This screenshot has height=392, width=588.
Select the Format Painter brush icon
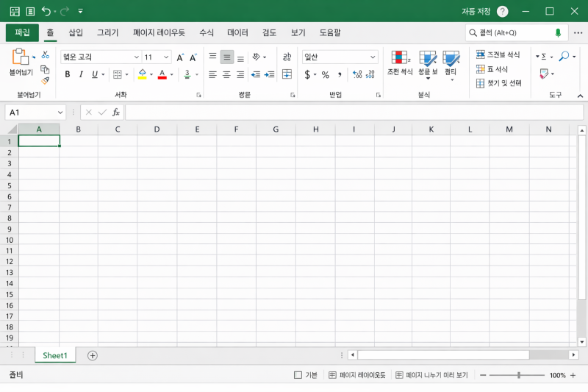45,80
